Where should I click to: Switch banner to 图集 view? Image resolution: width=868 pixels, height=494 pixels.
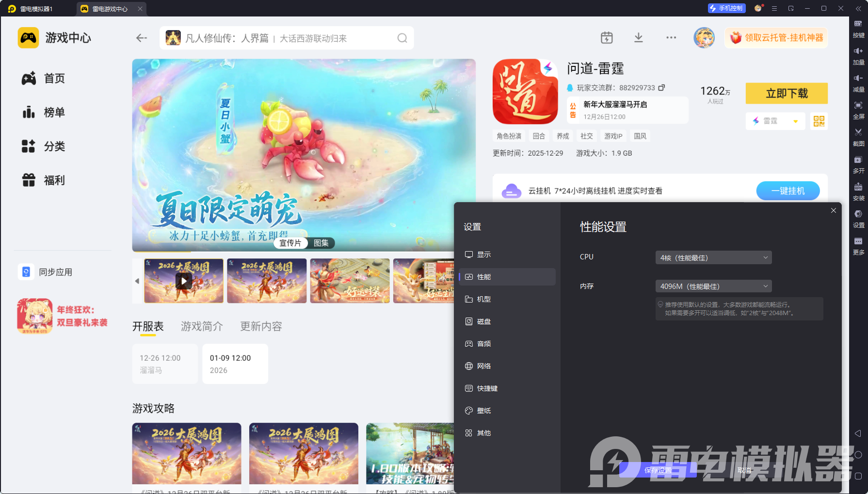(x=321, y=243)
